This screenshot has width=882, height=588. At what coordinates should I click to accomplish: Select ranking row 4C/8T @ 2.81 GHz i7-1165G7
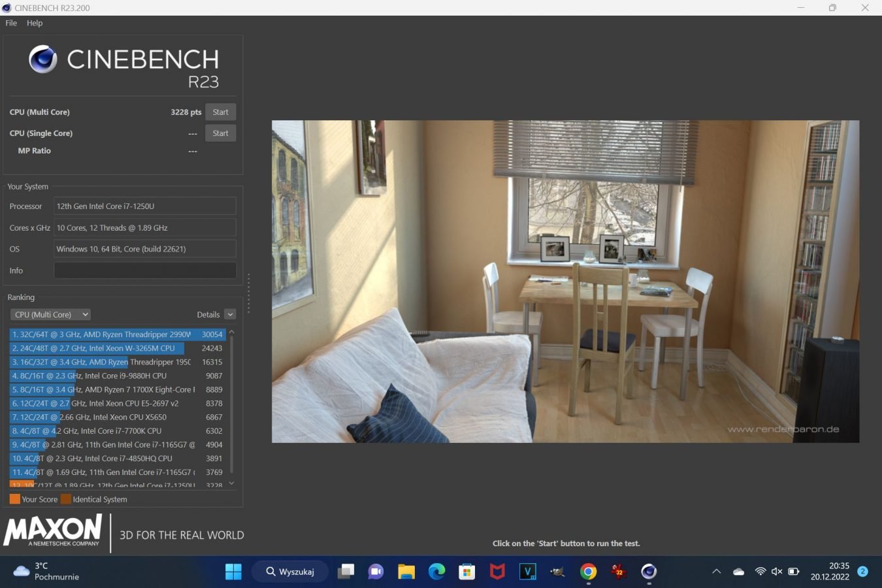point(118,444)
